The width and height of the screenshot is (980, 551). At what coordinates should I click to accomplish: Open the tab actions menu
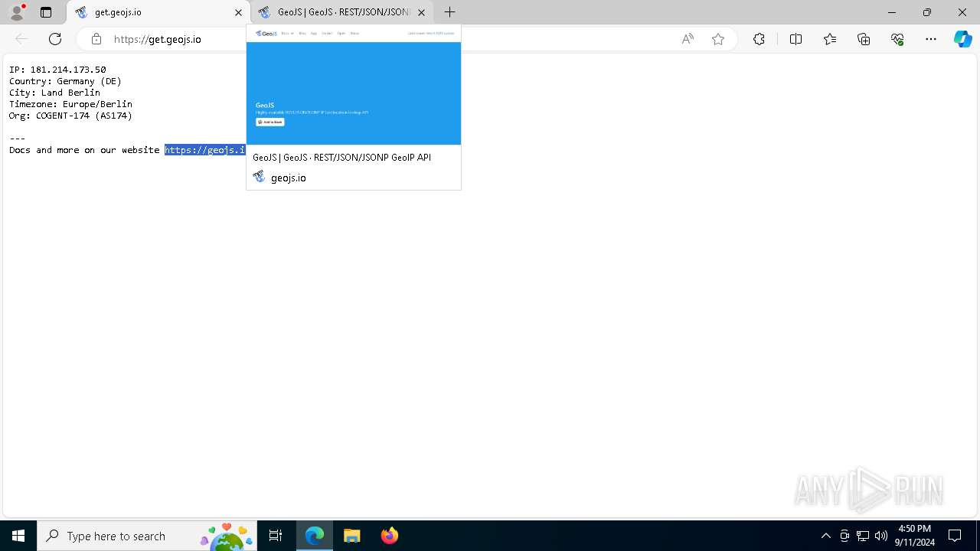(x=46, y=12)
